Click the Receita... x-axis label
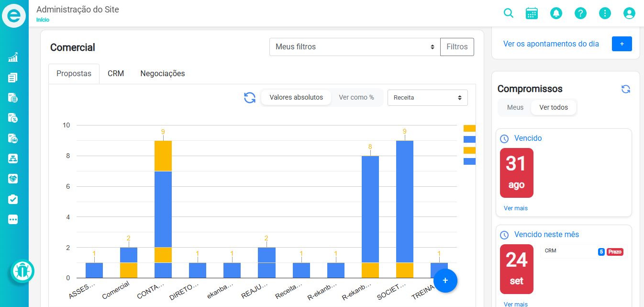The image size is (644, 307). coord(289,290)
